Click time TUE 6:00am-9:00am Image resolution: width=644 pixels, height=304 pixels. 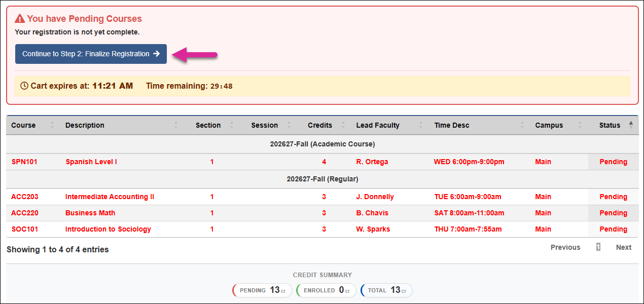point(468,197)
